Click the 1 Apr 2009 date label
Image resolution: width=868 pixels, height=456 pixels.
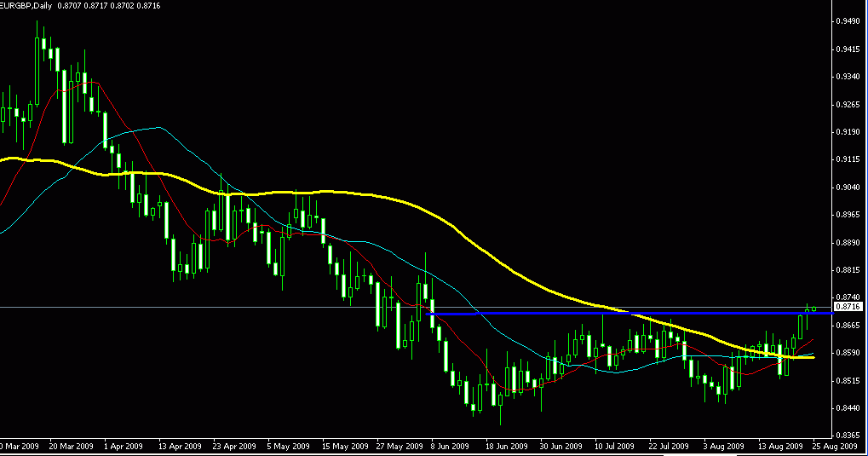123,446
